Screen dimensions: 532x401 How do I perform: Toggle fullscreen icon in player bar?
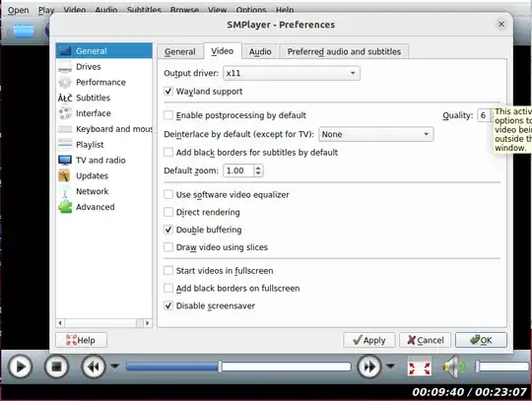point(420,368)
